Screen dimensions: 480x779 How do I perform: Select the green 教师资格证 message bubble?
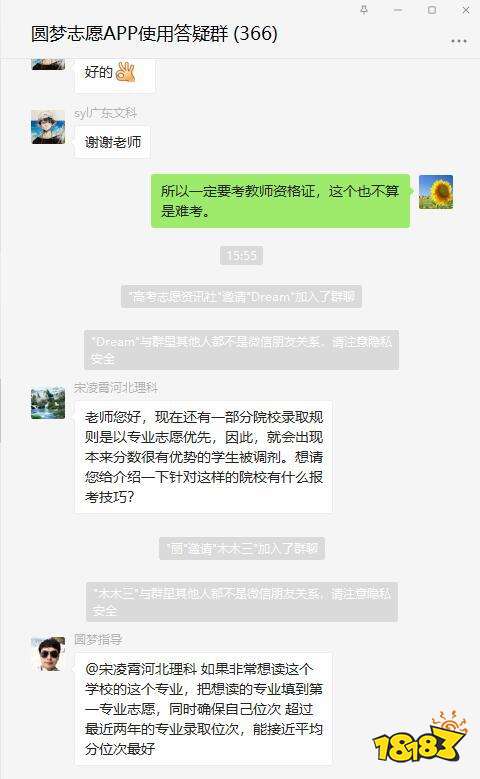pyautogui.click(x=280, y=201)
